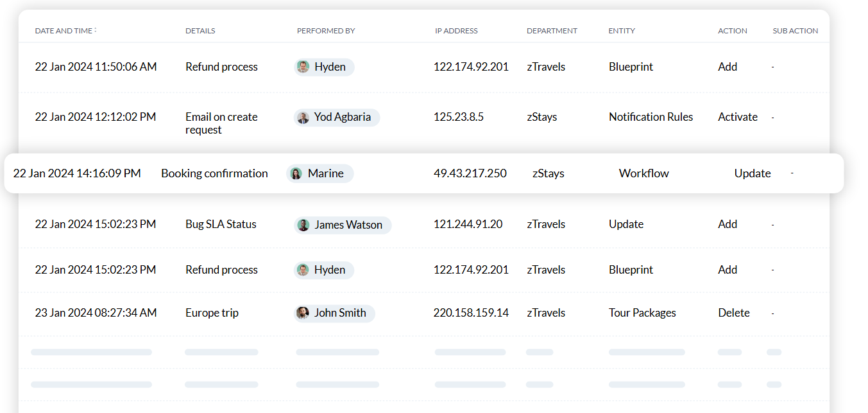Select the IP Address column header
Screen dimensions: 868x413
(455, 31)
